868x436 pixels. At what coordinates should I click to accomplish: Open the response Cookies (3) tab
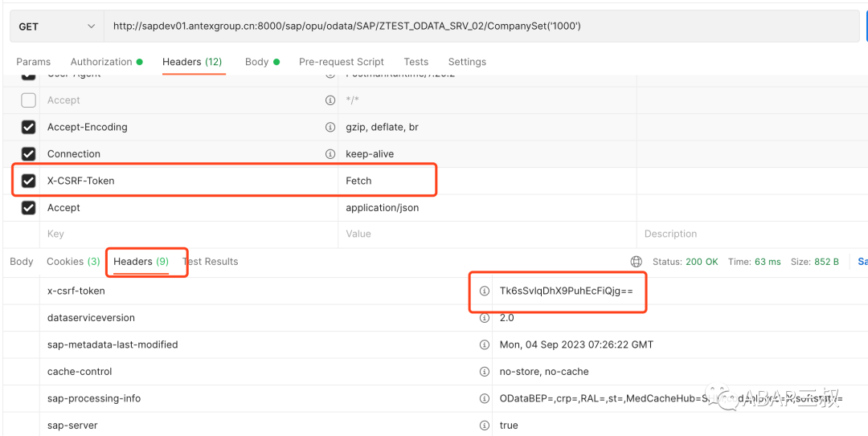pyautogui.click(x=73, y=262)
